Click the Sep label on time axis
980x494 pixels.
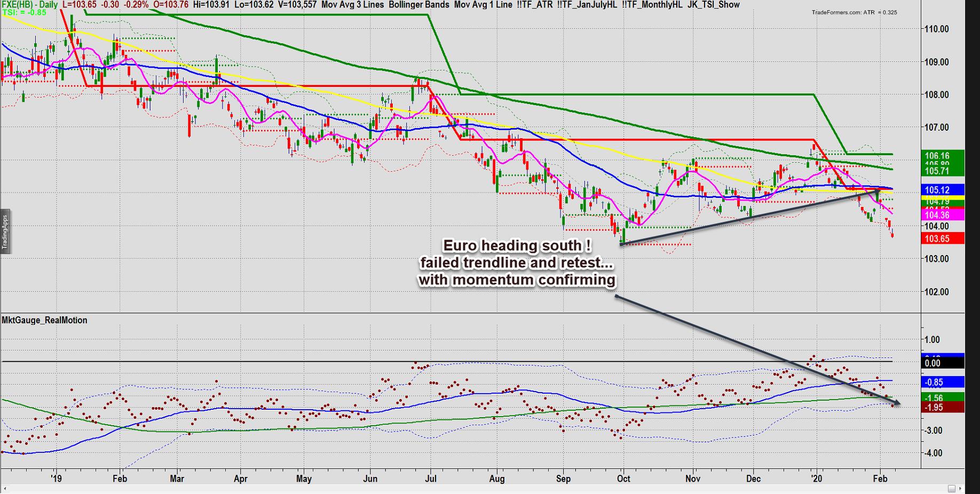coord(563,479)
